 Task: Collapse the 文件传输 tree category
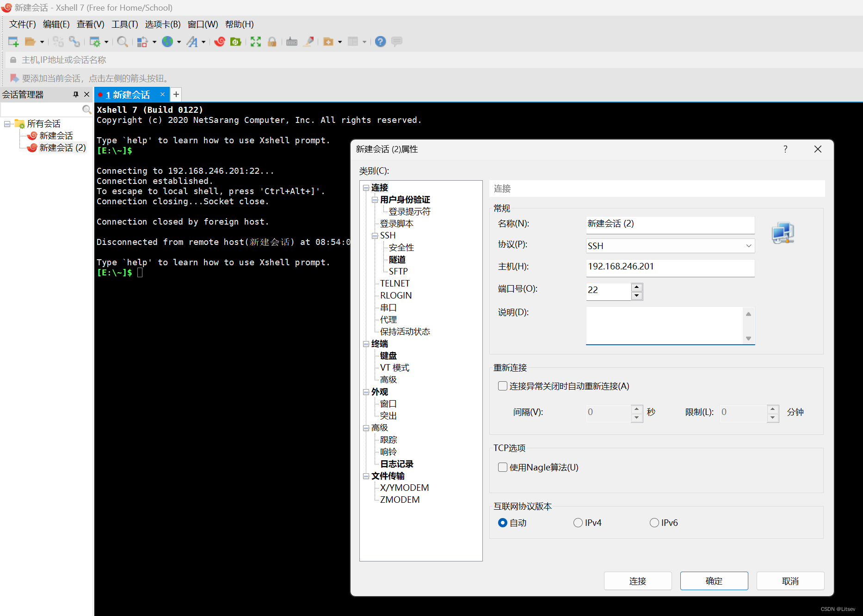click(x=366, y=476)
